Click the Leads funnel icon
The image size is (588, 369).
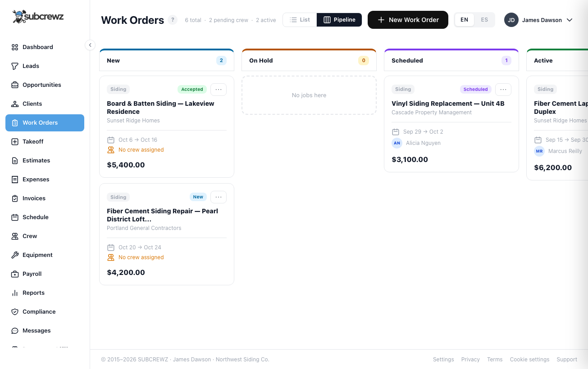click(15, 66)
